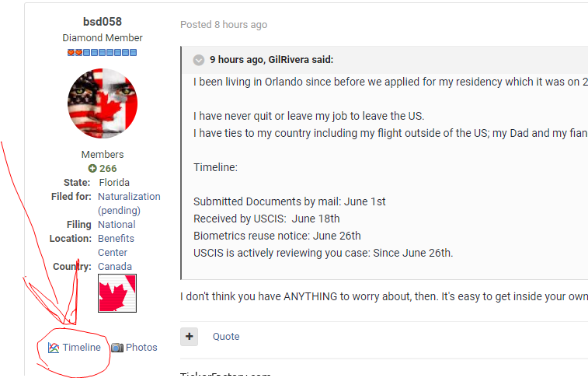Open the Timeline text link

[82, 348]
